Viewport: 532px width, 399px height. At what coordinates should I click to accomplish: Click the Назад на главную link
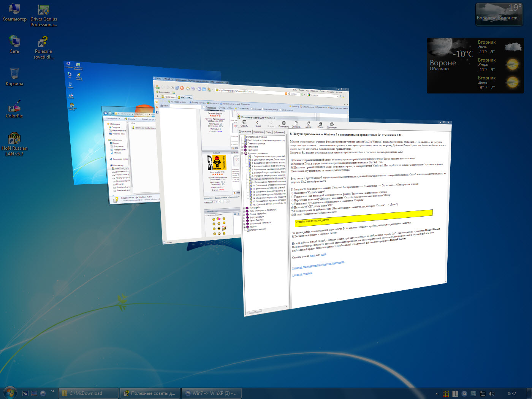coord(302,274)
